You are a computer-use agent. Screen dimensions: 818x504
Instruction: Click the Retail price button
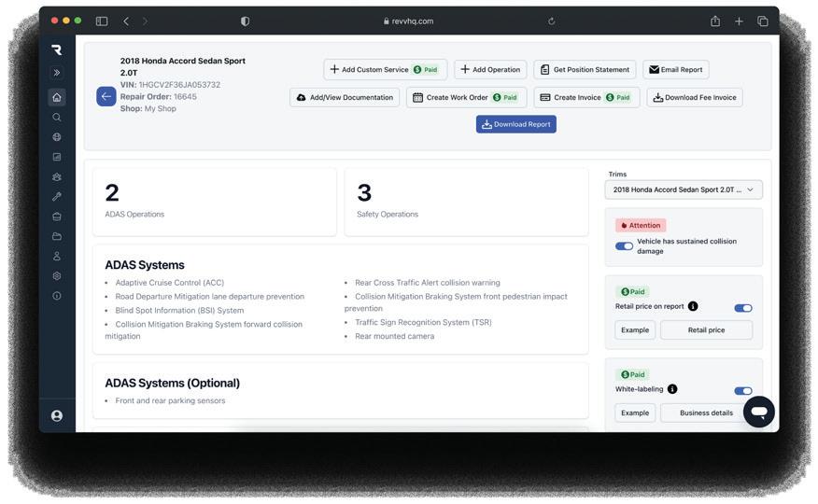(706, 329)
